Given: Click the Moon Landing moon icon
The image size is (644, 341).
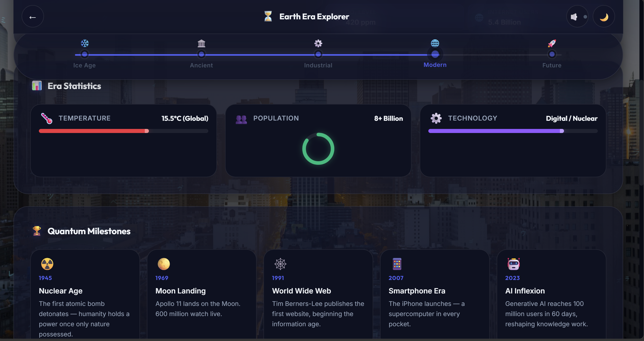Looking at the screenshot, I should coord(164,264).
